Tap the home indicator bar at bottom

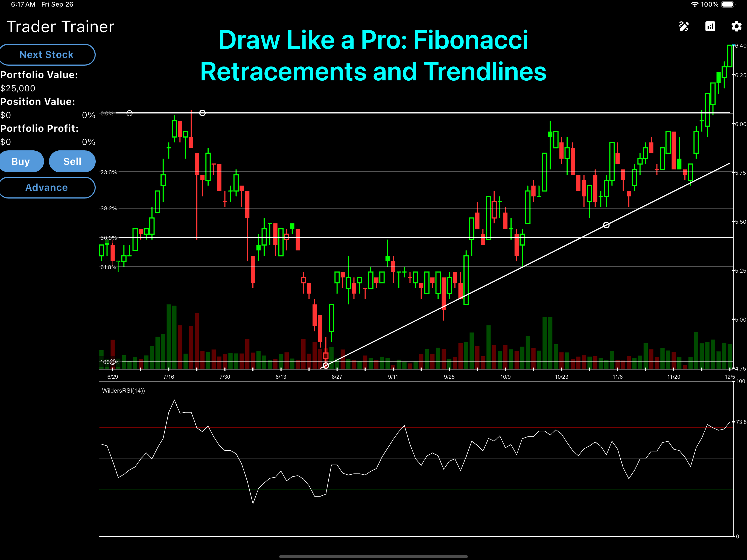tap(373, 556)
